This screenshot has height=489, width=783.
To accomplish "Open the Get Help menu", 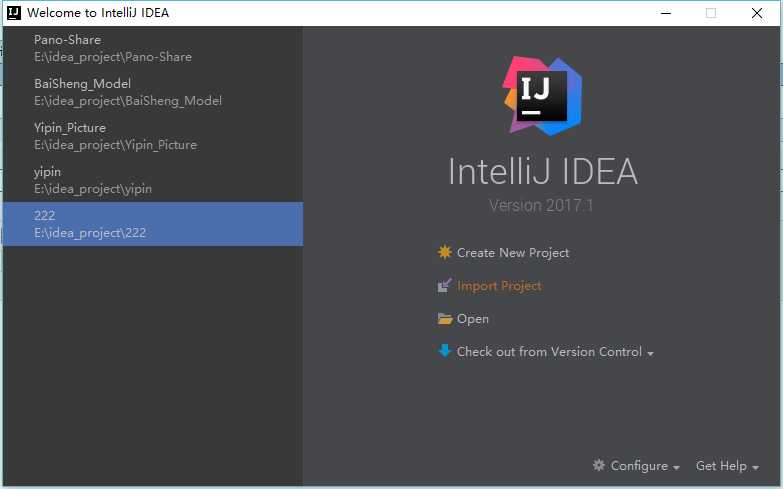I will (722, 466).
